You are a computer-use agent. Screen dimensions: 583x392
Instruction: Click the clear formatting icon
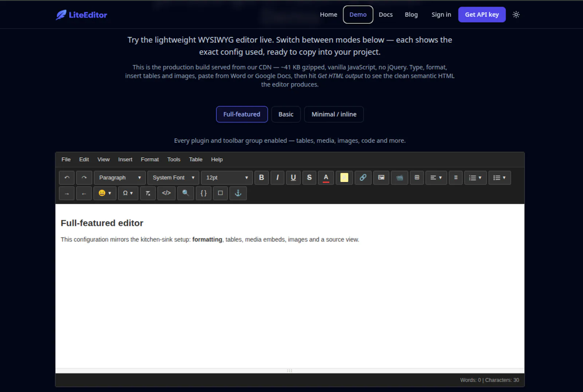[x=148, y=193]
